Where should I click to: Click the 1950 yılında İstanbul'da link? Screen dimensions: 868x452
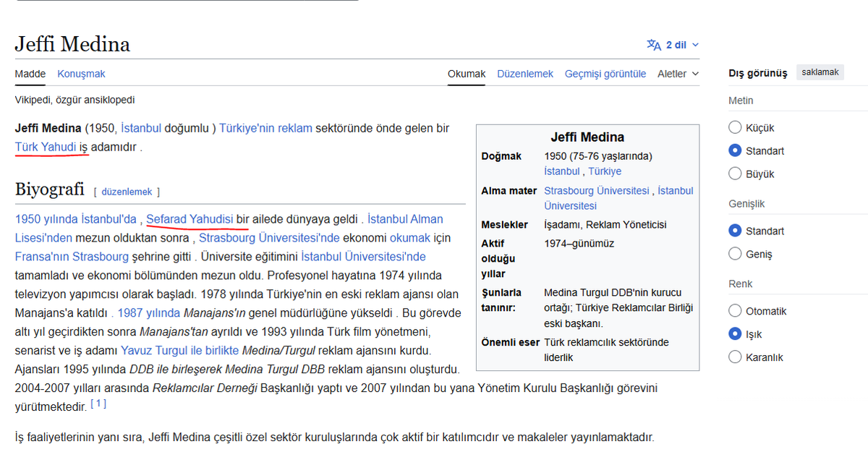pyautogui.click(x=75, y=219)
